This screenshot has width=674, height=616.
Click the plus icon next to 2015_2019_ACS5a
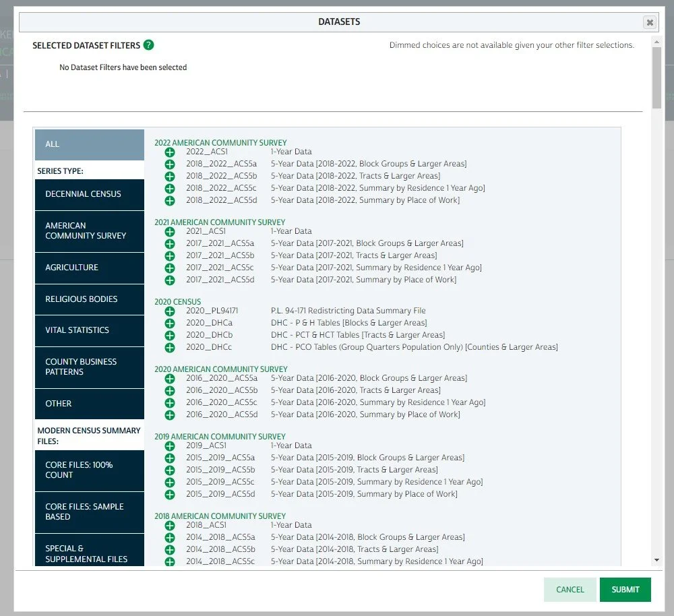(x=170, y=458)
